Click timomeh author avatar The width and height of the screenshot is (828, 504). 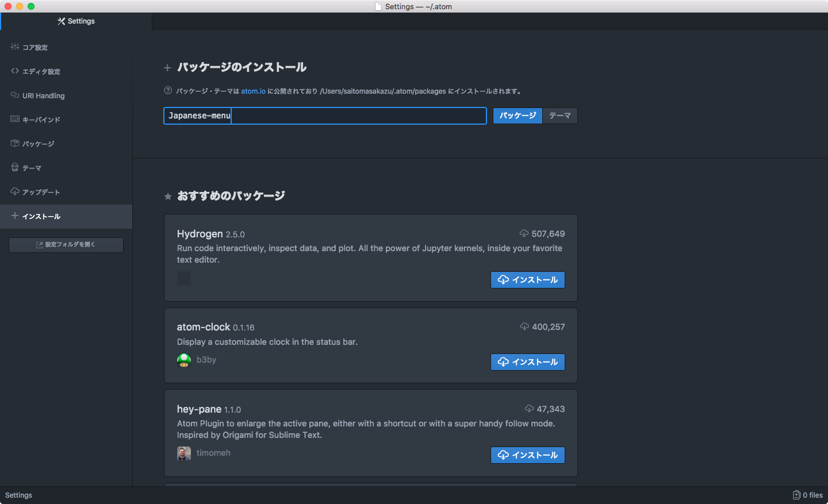184,453
